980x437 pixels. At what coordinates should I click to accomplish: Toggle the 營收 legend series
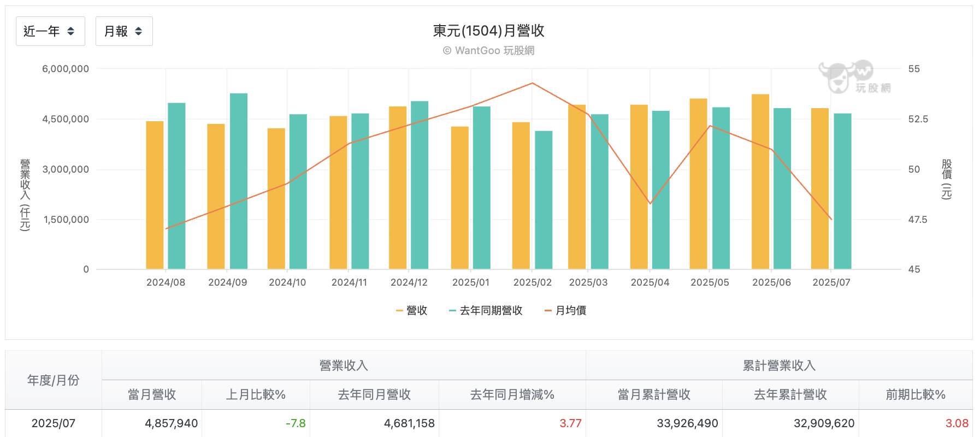coord(412,310)
